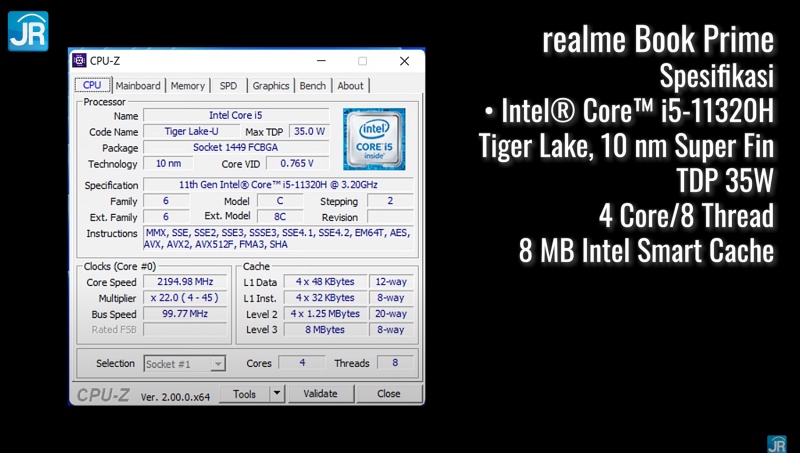Click the Stepping value '2'
Screen dimensions: 800x453
(390, 200)
